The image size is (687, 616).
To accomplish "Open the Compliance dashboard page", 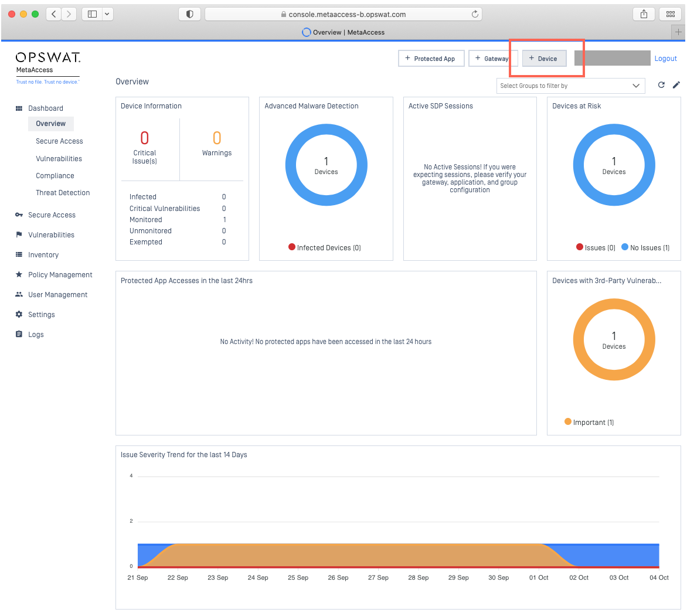I will [x=55, y=176].
